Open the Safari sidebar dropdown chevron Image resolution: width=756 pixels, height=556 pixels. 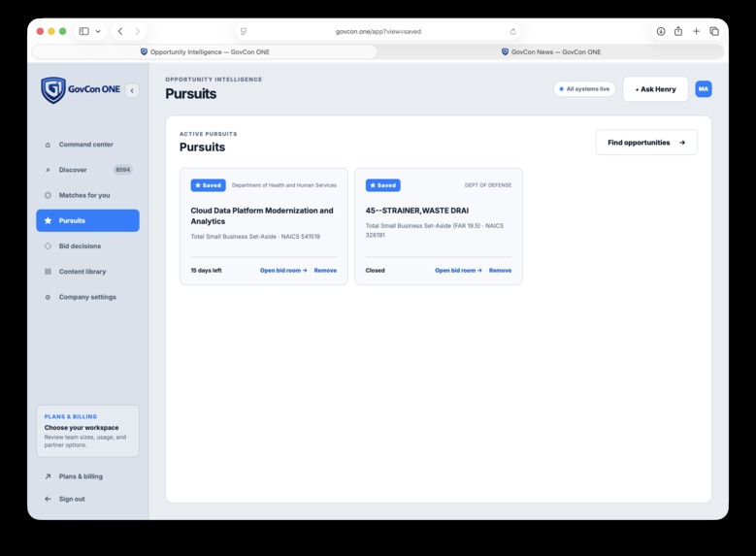tap(98, 31)
